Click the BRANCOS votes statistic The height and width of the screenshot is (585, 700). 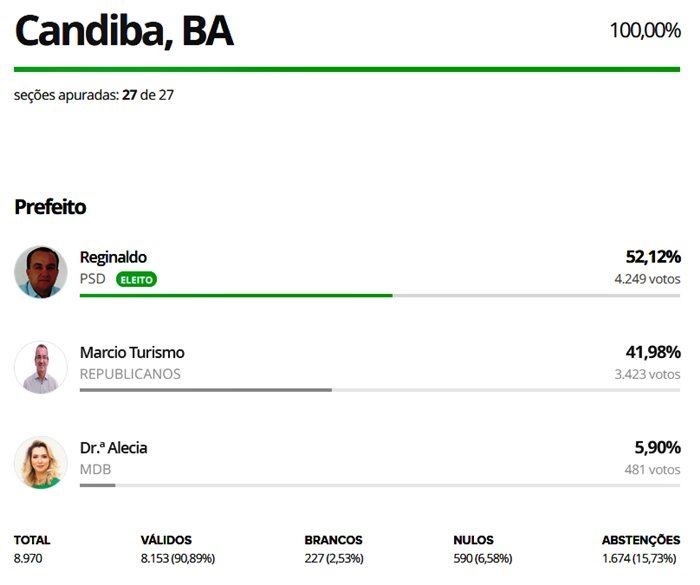click(334, 549)
